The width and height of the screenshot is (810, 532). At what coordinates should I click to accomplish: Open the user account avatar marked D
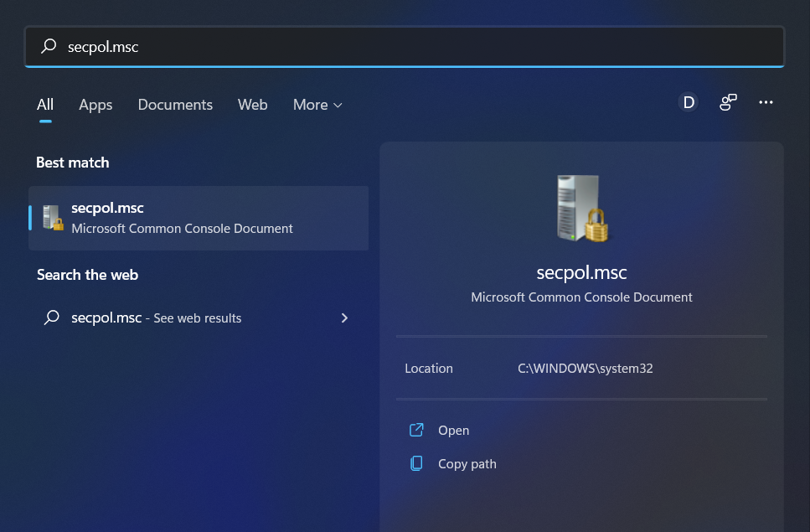[688, 101]
